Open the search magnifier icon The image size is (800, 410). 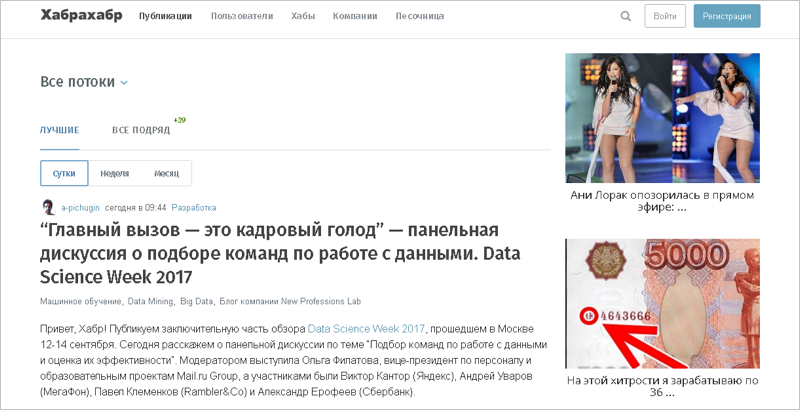click(626, 16)
